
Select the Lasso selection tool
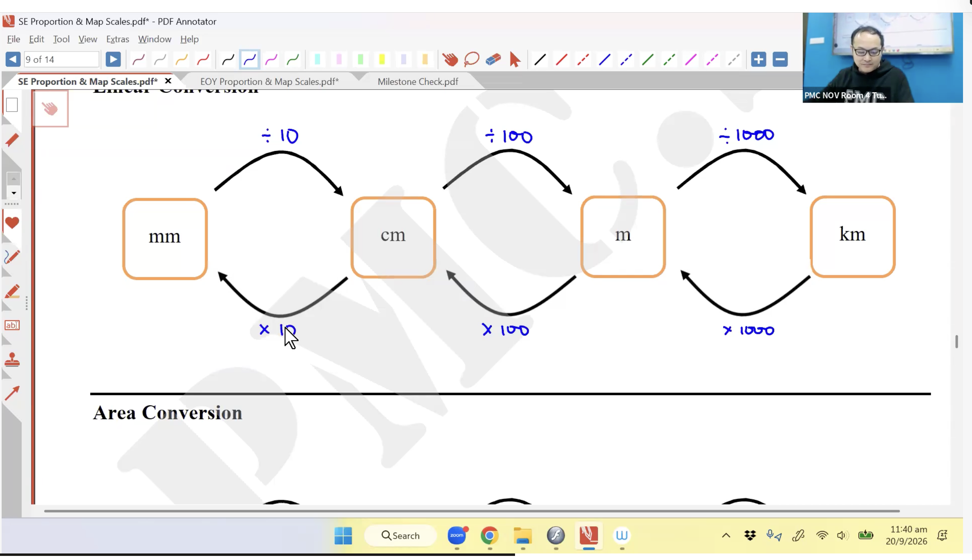point(472,60)
